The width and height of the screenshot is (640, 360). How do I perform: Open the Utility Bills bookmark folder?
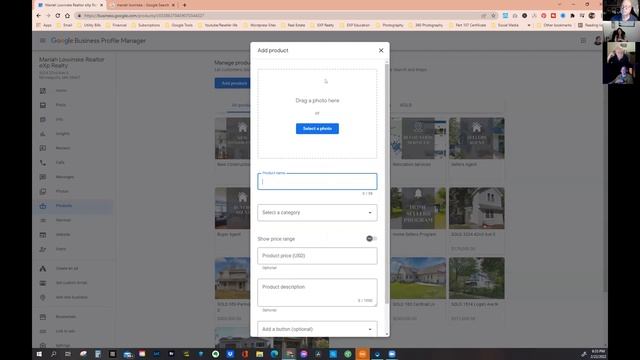click(89, 25)
